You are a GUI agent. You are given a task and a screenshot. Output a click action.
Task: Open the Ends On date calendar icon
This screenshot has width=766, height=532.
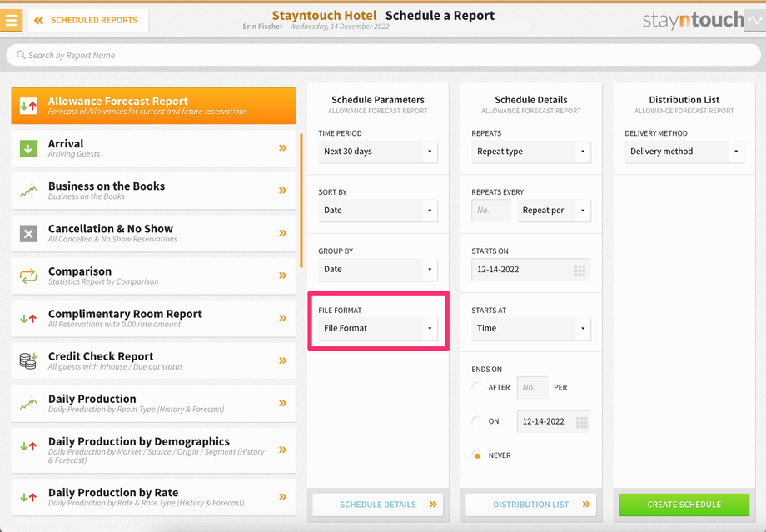point(581,423)
